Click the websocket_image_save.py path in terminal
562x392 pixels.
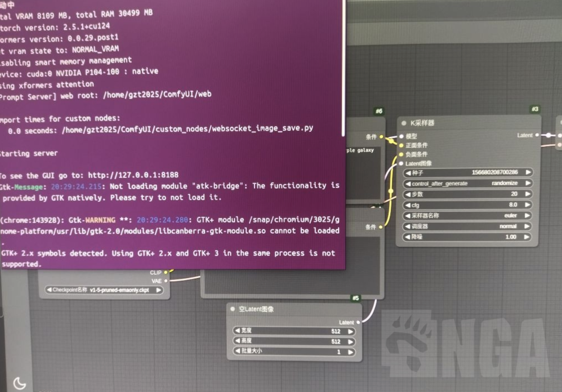188,129
